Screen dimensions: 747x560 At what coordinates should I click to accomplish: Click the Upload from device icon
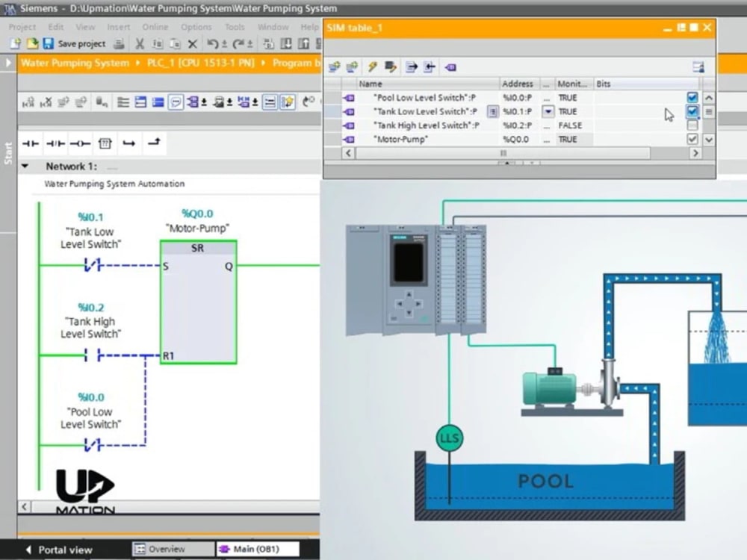(x=303, y=44)
